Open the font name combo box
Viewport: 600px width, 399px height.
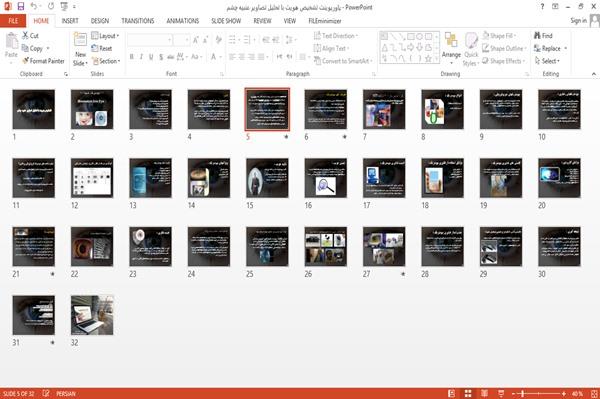tap(150, 39)
